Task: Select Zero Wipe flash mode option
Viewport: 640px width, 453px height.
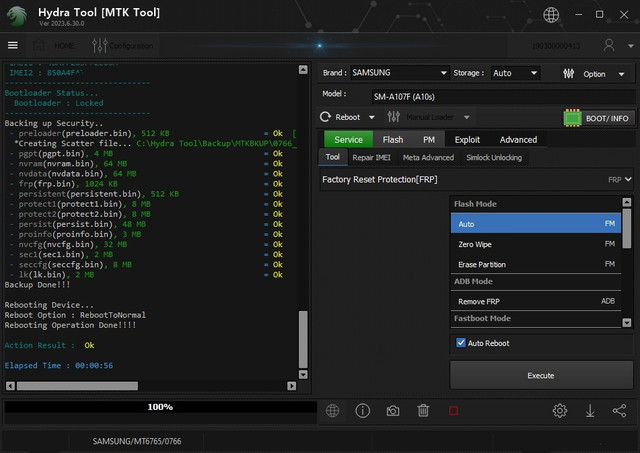Action: click(x=536, y=244)
